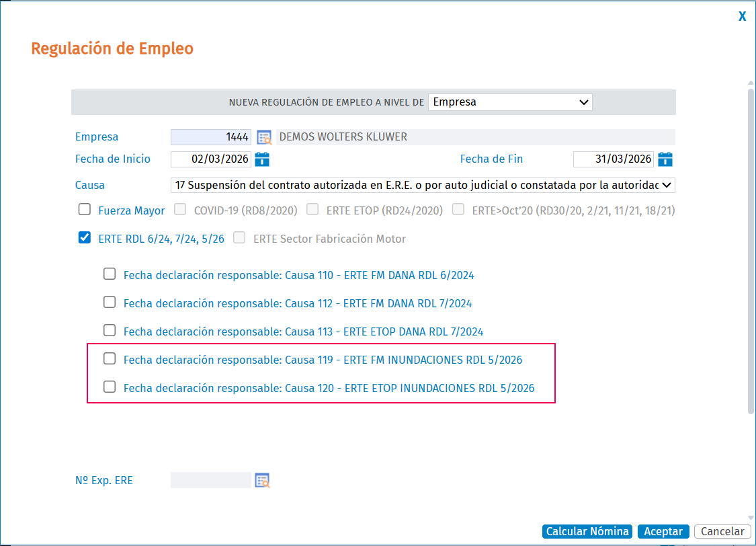Dismiss dialog using Cancelar button

point(722,531)
